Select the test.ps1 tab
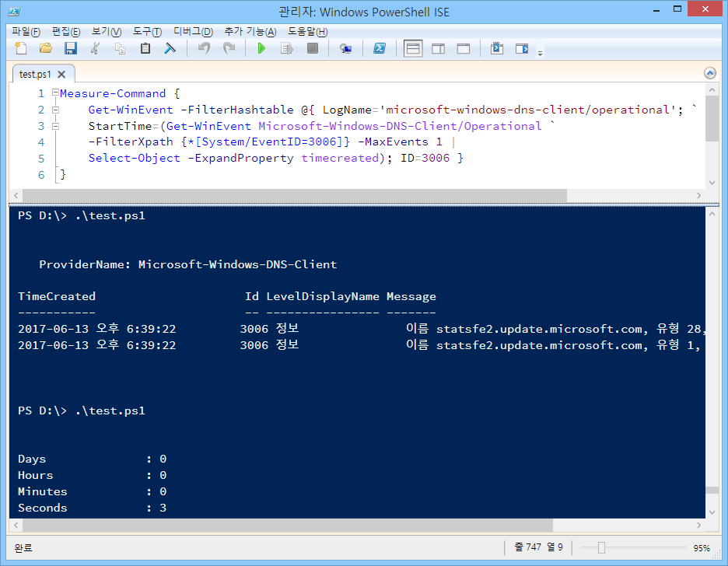The width and height of the screenshot is (728, 566). (x=33, y=73)
